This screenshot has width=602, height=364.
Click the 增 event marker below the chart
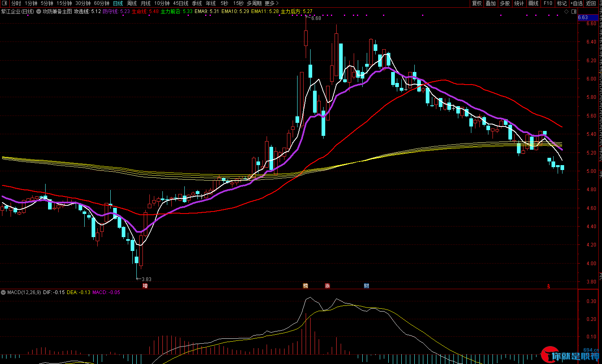(x=145, y=286)
